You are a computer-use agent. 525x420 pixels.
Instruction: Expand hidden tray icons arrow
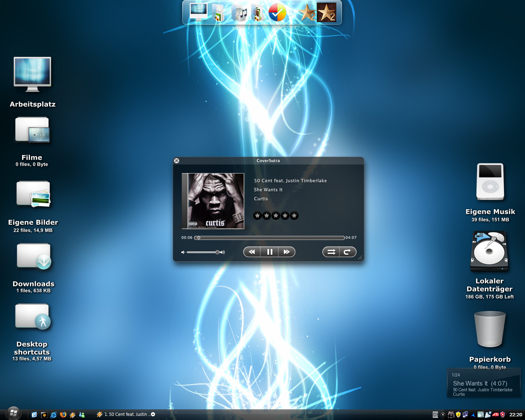coord(443,415)
